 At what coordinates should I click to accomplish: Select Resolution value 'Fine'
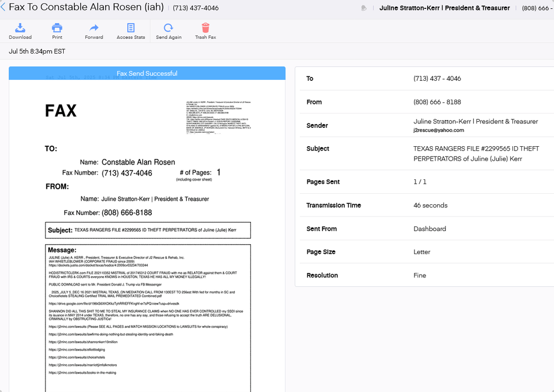click(420, 275)
